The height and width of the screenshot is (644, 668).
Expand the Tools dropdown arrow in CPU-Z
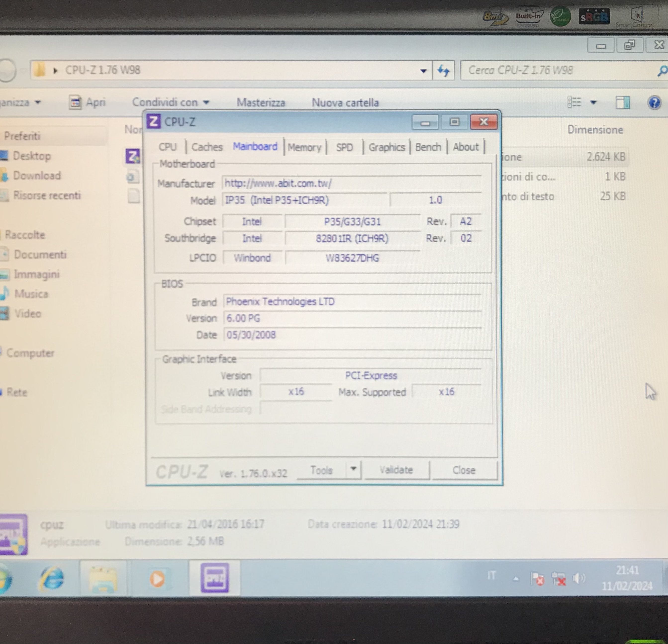(x=353, y=469)
